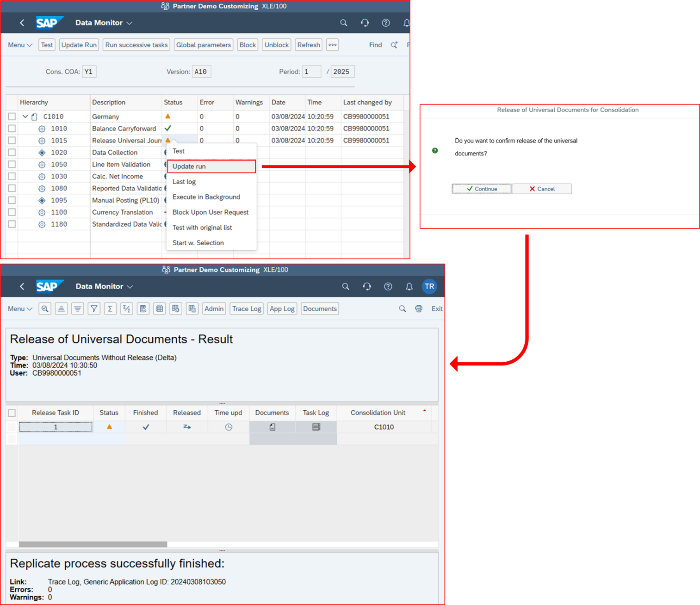Click horizontal scrollbar under the result table
700x605 pixels.
[93, 544]
